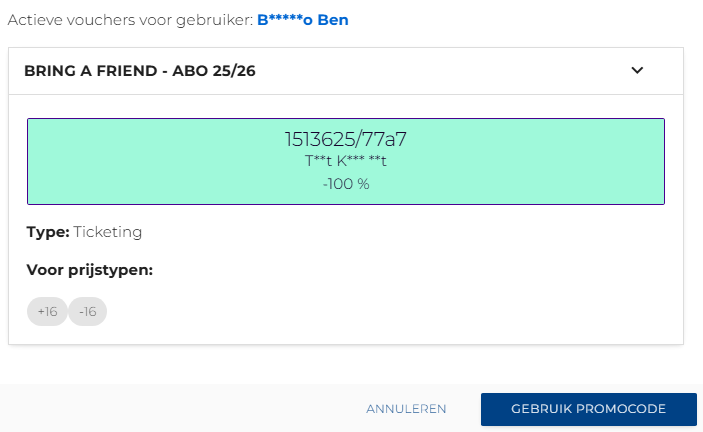
Task: Click the bold Type: label
Action: (48, 232)
